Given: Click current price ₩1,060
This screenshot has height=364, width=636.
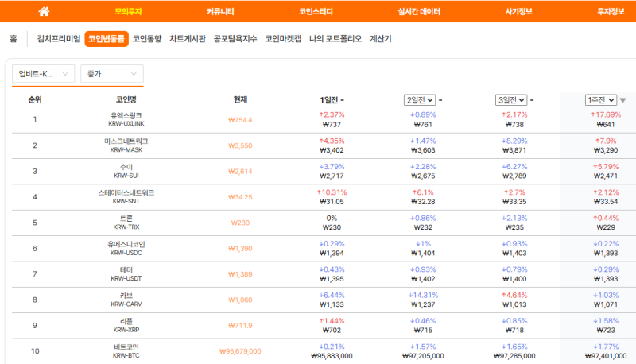Looking at the screenshot, I should [x=240, y=300].
